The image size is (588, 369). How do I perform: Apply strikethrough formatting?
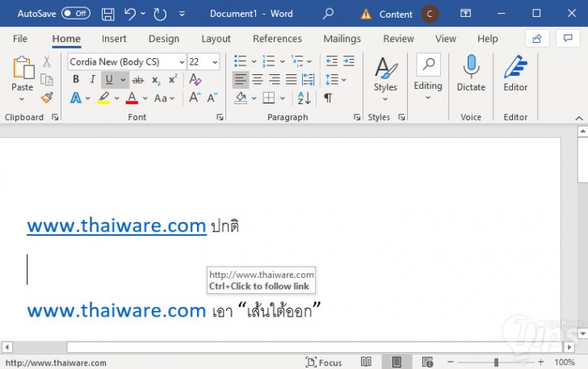tap(138, 79)
